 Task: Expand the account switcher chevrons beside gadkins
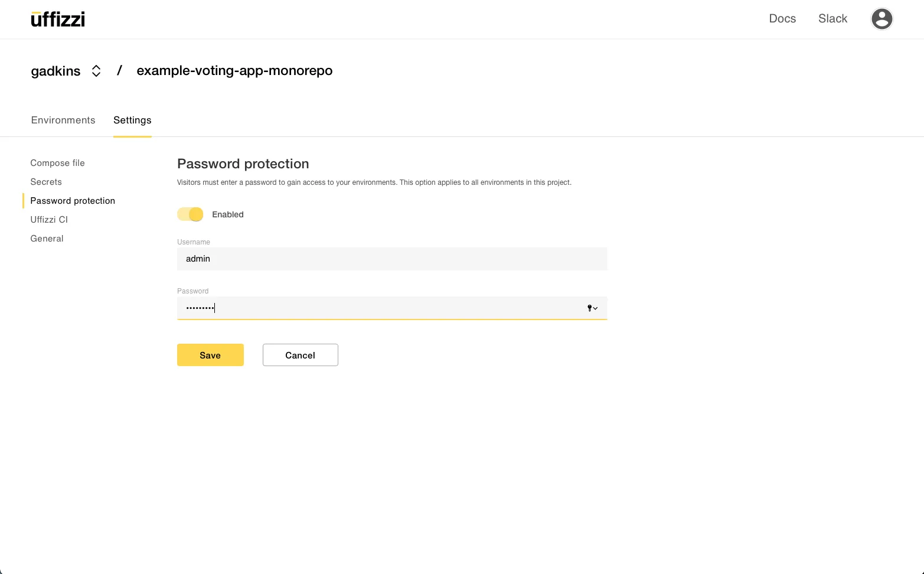pos(96,71)
